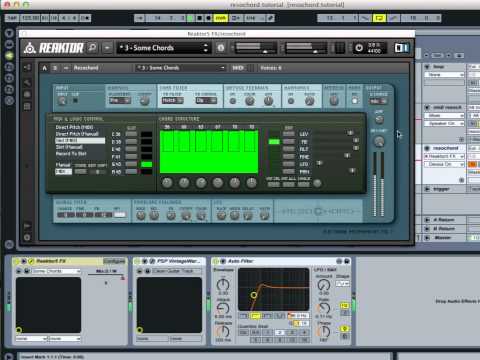Screen dimensions: 480x360
Task: Click the Configure button on Reaktor5 FX device
Action: (114, 261)
